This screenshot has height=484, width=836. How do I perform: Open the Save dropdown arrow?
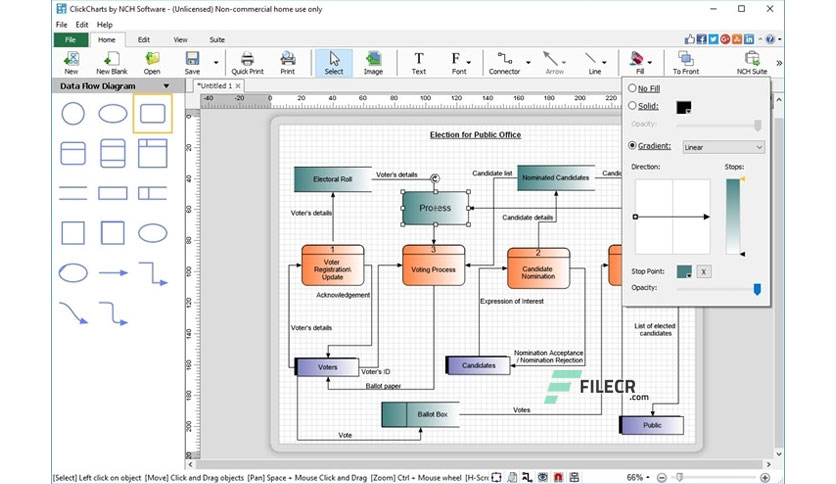pos(216,63)
